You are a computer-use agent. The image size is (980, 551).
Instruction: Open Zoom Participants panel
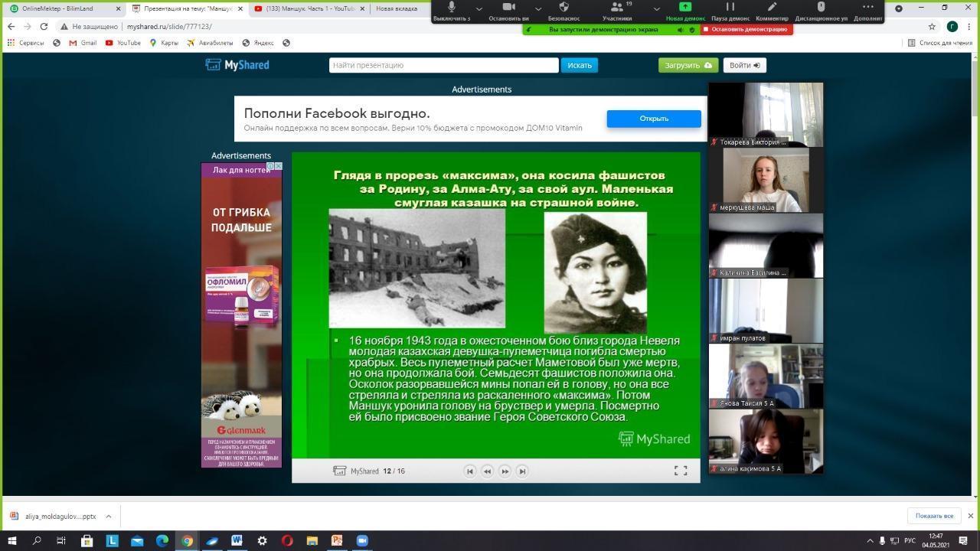[x=617, y=9]
